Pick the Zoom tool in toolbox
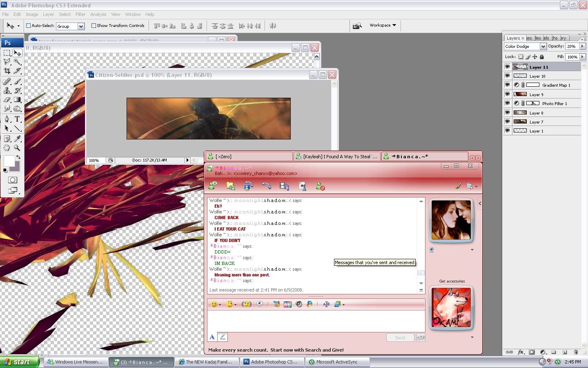The width and height of the screenshot is (588, 368). [x=17, y=148]
